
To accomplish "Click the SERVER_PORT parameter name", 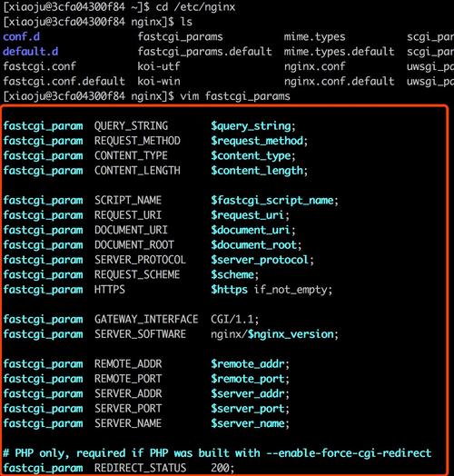I will click(x=128, y=409).
